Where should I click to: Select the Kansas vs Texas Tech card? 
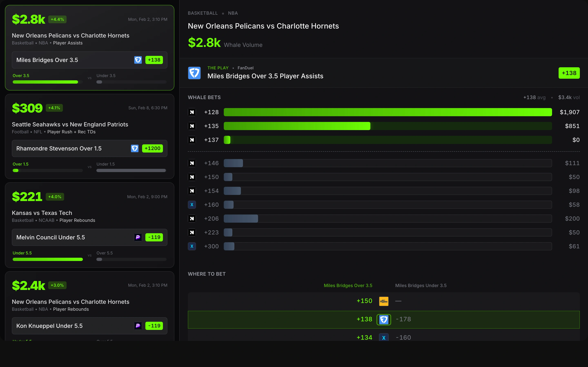(x=42, y=213)
